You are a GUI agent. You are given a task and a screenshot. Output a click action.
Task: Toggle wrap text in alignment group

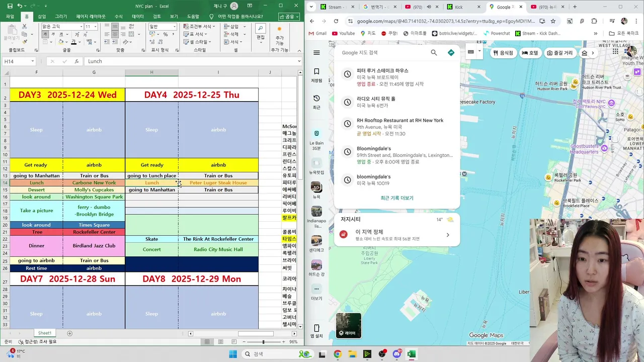coord(131,27)
